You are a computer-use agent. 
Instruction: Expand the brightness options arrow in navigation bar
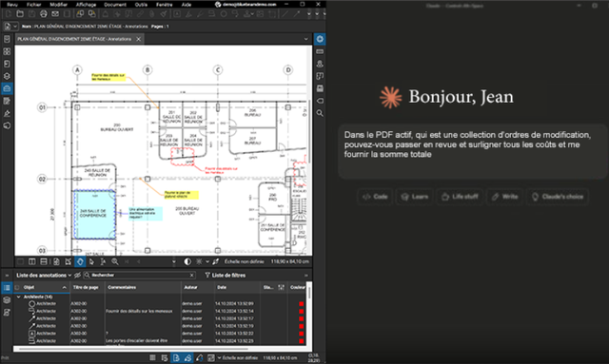tap(207, 262)
